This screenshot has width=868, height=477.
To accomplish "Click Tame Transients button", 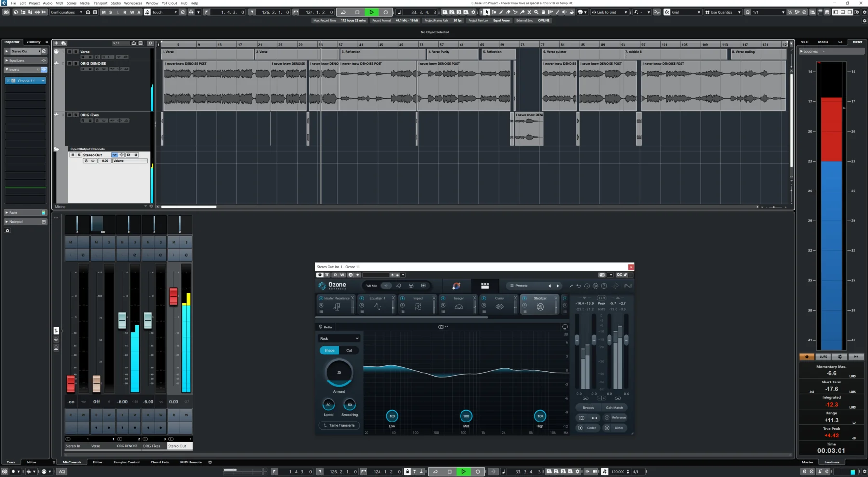I will point(339,425).
